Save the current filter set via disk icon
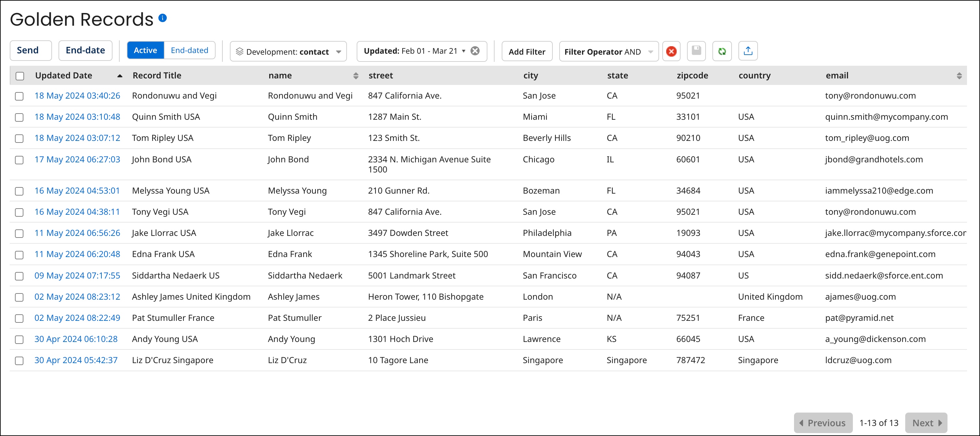This screenshot has height=436, width=980. pos(696,51)
